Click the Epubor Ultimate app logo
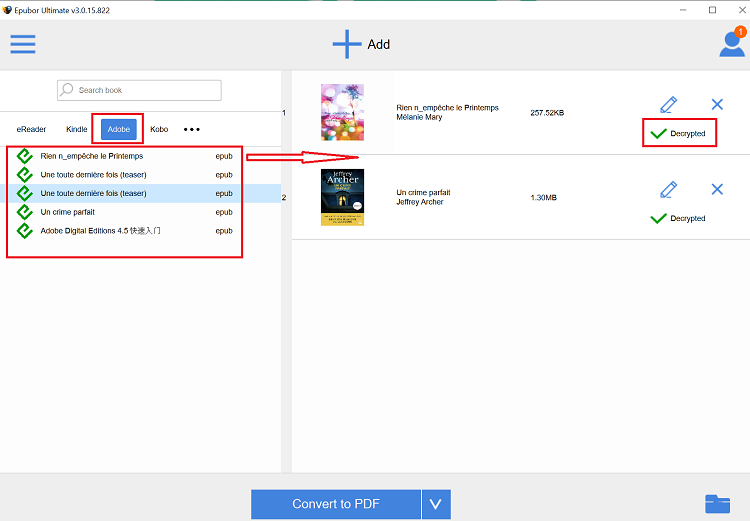 tap(7, 10)
